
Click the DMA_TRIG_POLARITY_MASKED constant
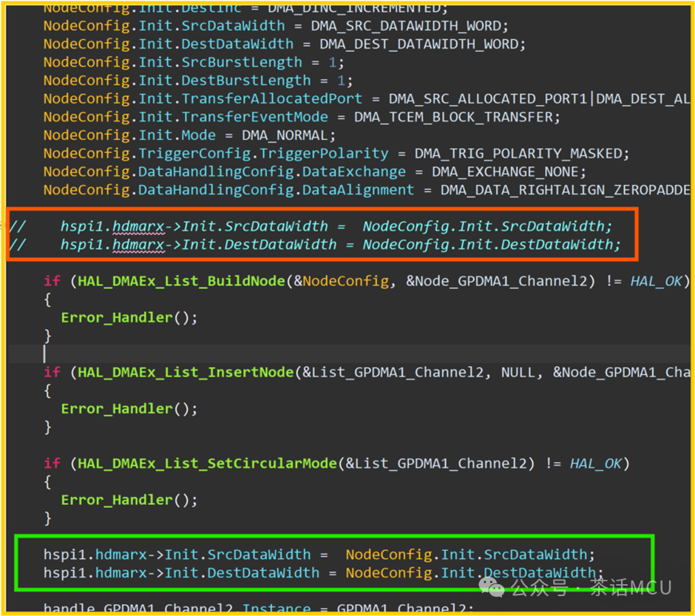click(518, 153)
